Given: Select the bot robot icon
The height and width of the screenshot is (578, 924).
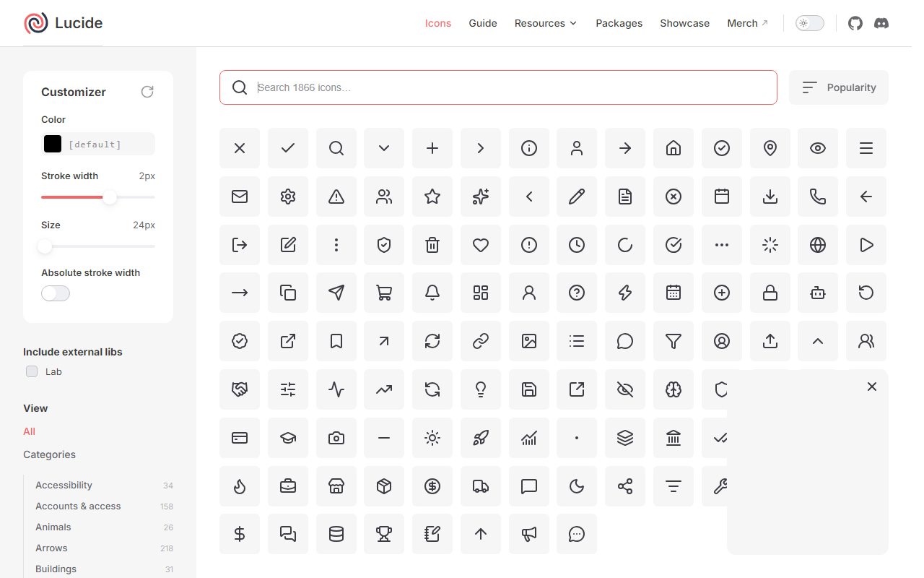Looking at the screenshot, I should (x=818, y=293).
